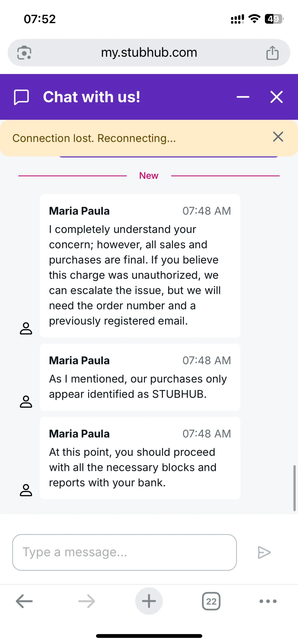Screen dimensions: 298x644
Task: Minimize the Chat with us window
Action: [x=243, y=97]
